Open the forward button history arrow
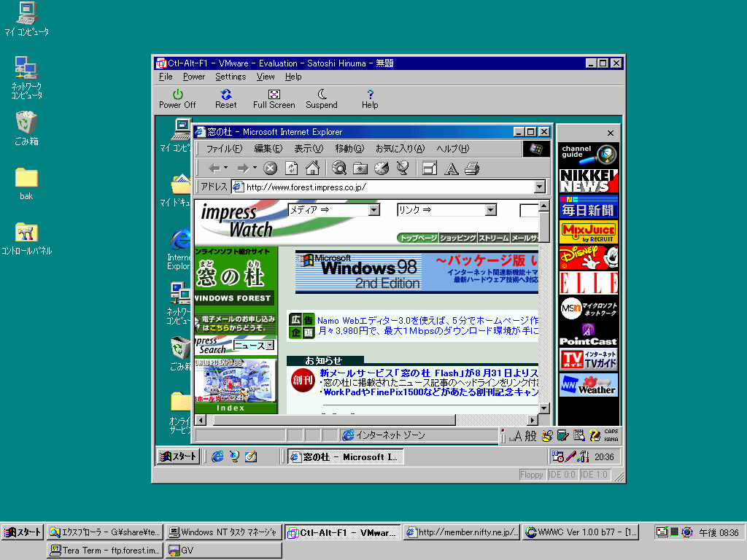The width and height of the screenshot is (747, 560). (255, 168)
